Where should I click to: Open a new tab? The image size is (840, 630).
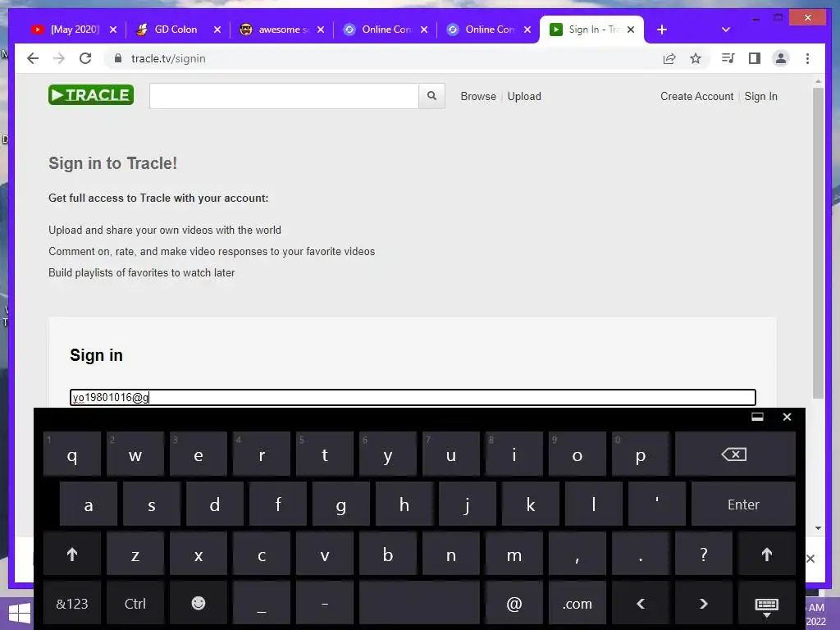click(x=662, y=30)
